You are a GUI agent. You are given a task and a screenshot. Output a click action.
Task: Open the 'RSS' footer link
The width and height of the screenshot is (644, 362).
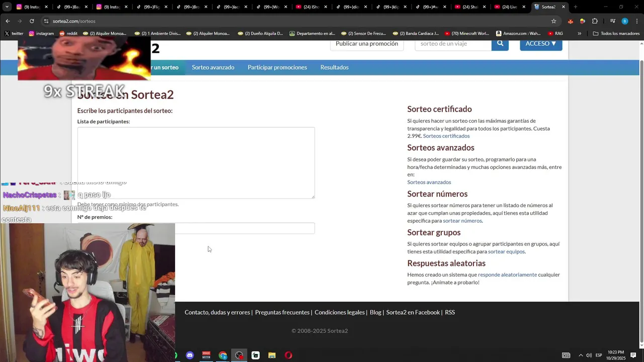[450, 312]
